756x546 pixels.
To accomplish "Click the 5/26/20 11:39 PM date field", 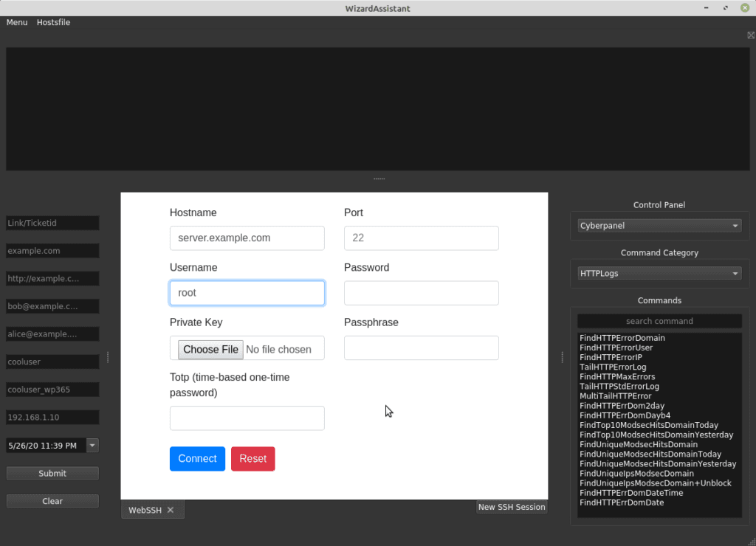I will 47,445.
